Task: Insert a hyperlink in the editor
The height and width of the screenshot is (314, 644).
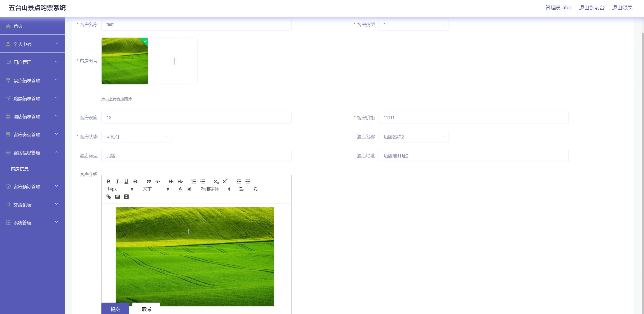Action: pyautogui.click(x=109, y=197)
